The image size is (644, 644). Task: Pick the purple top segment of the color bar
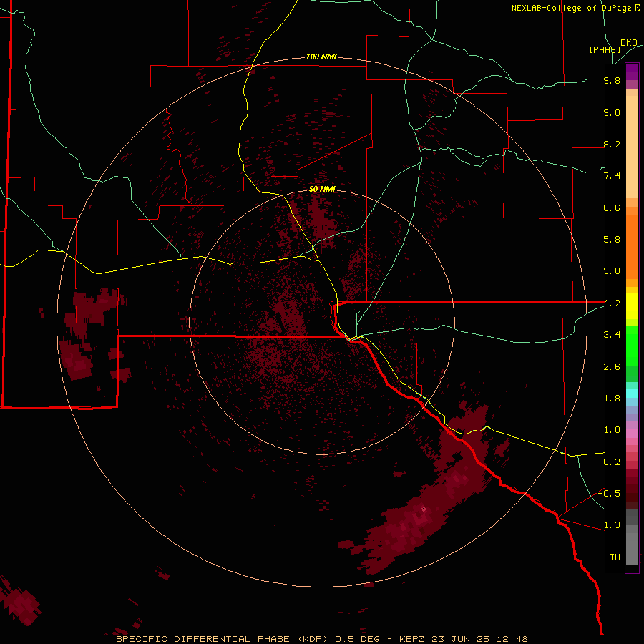[x=632, y=72]
